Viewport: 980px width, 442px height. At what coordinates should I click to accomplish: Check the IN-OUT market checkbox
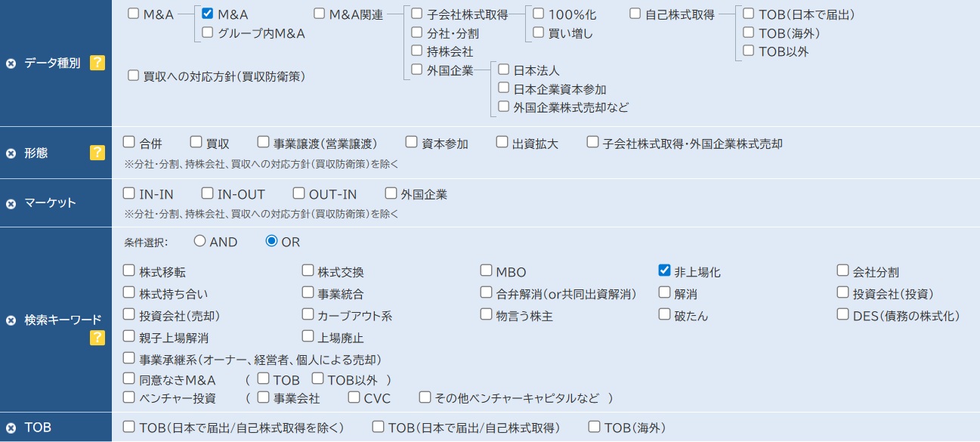point(207,193)
